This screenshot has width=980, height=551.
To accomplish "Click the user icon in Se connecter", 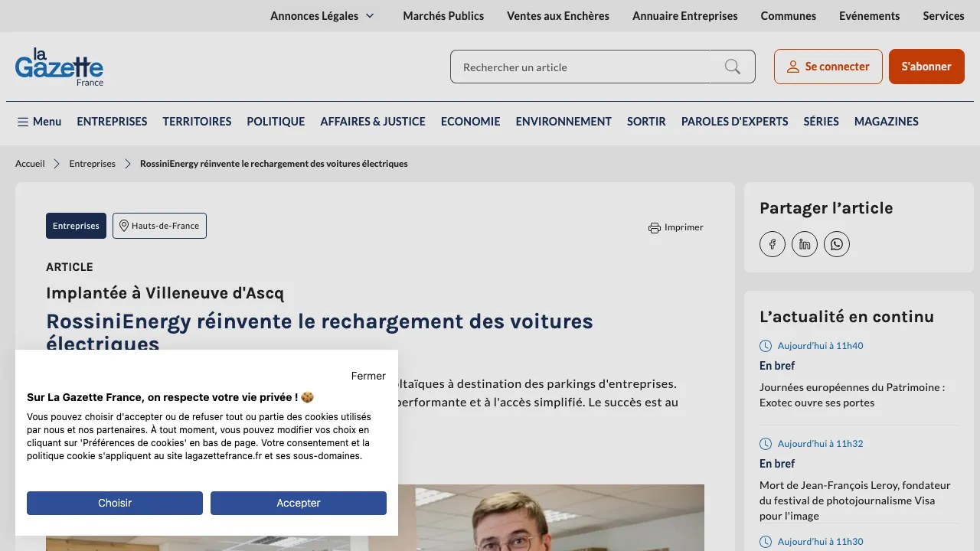I will pos(793,67).
